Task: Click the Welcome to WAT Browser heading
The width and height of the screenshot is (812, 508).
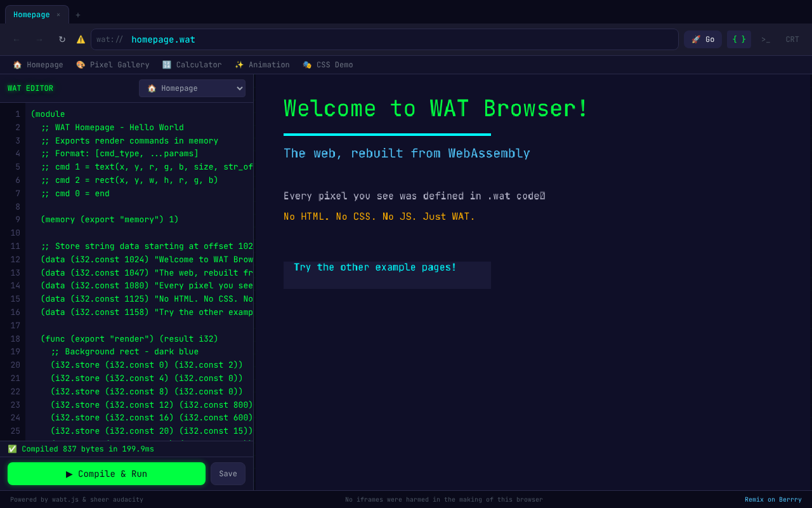Action: [x=436, y=109]
